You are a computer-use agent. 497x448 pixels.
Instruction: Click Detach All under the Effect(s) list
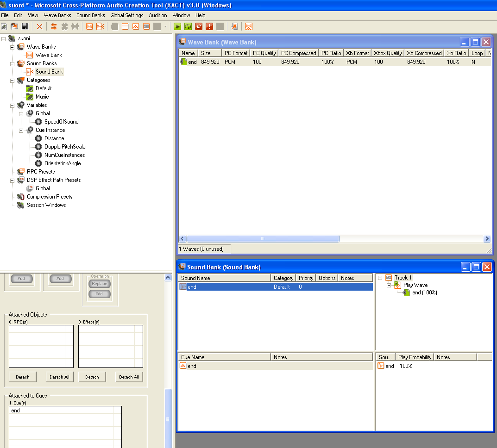click(129, 377)
